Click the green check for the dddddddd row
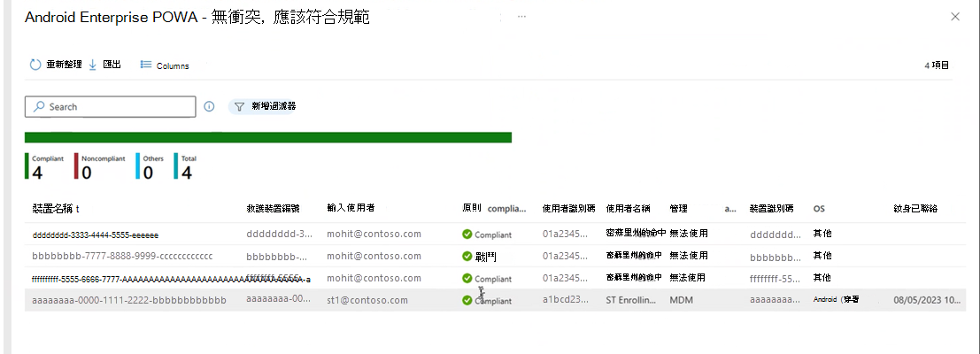 pyautogui.click(x=467, y=235)
